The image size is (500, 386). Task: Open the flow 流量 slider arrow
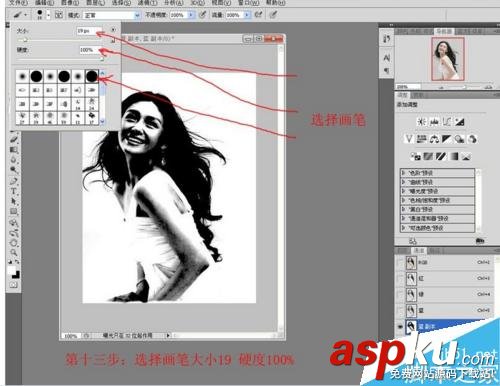247,15
